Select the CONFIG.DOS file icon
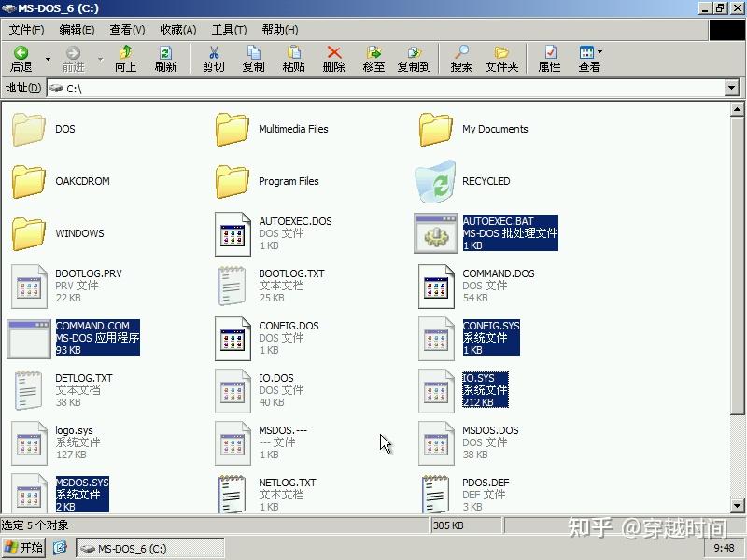The height and width of the screenshot is (560, 747). tap(233, 339)
